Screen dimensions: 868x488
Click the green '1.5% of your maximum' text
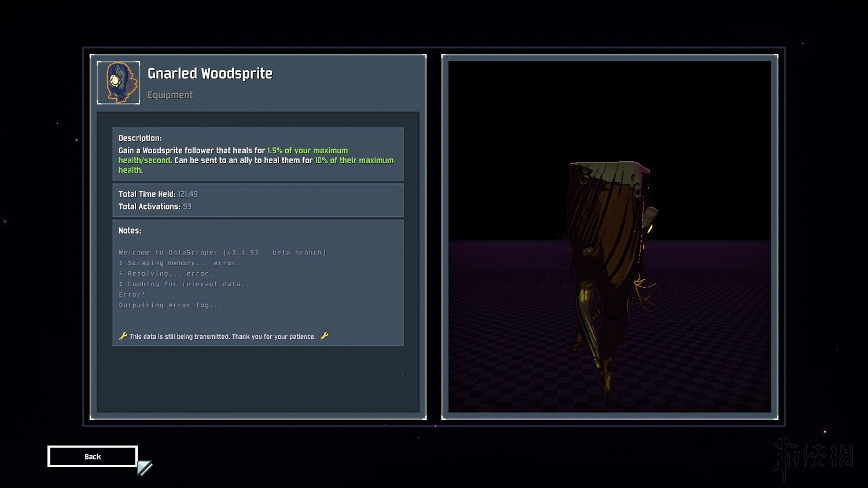point(307,150)
